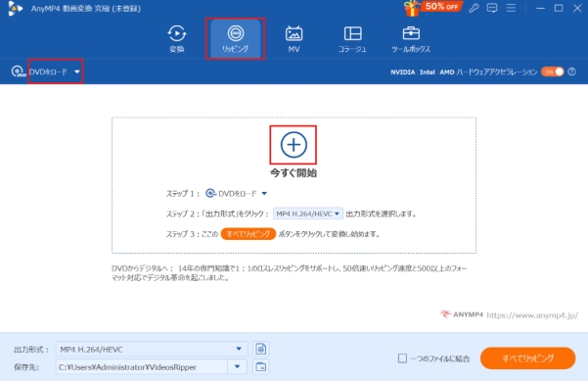Switch to the MV tab
The height and width of the screenshot is (381, 588).
pyautogui.click(x=294, y=38)
